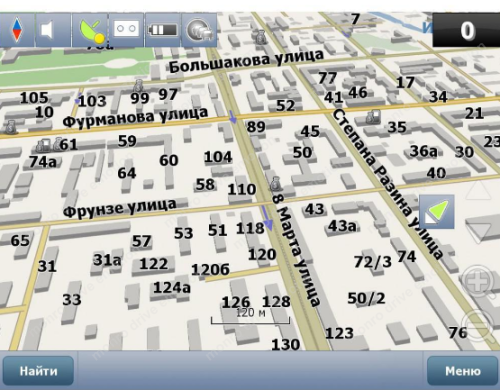Select house number 126
Screen dimensions: 500x390
(236, 302)
